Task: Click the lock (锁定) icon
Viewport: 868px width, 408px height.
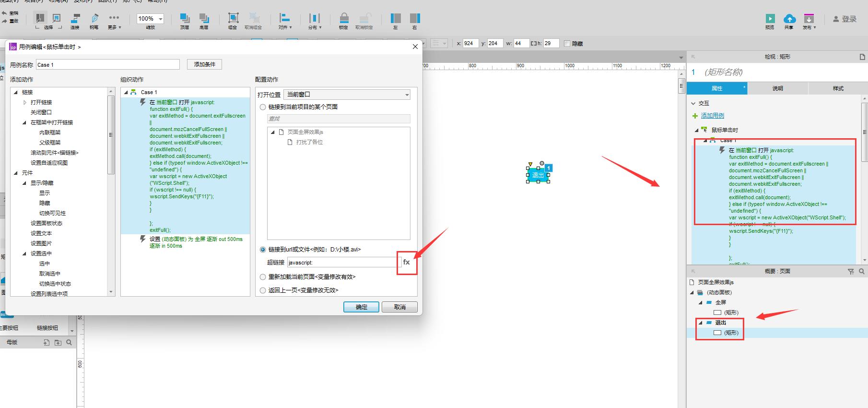Action: coord(344,18)
